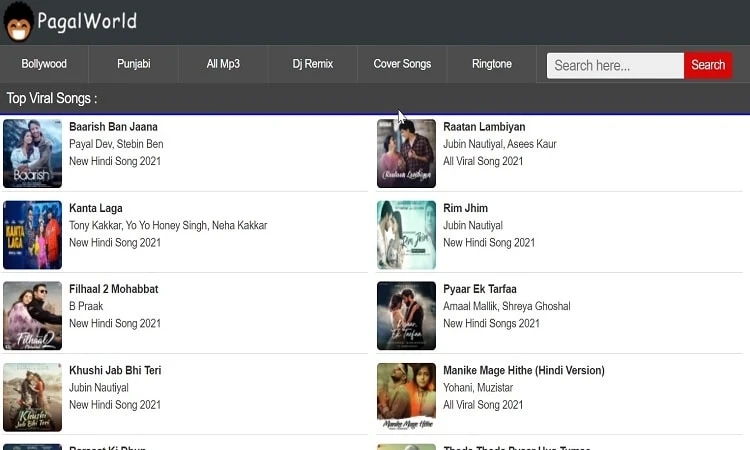Click New Hindi Song 2021 under Khushi Jab Bhi Teri
Viewport: 750px width, 450px height.
coord(115,405)
